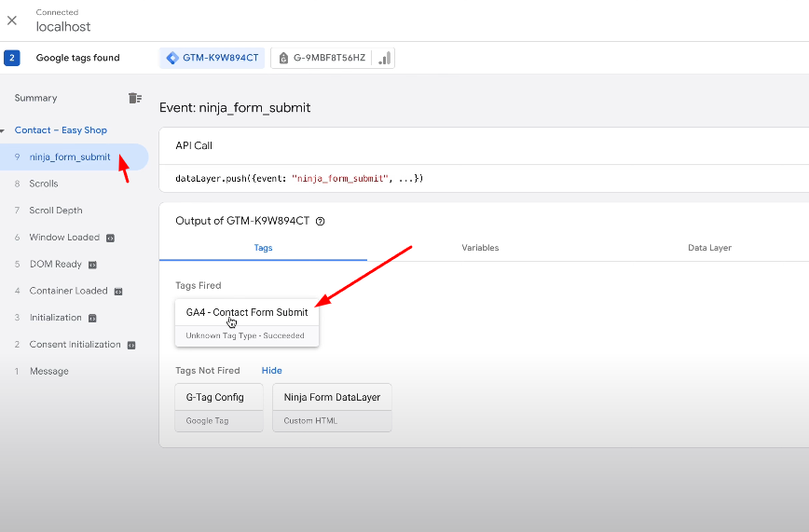Click the code icon next to DOM Ready
The height and width of the screenshot is (532, 809).
[92, 265]
